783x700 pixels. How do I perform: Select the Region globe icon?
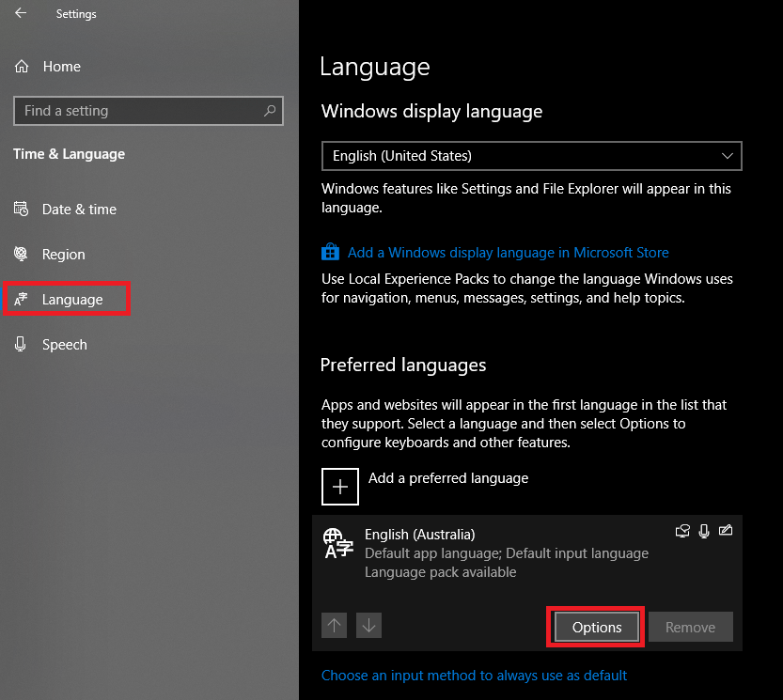[x=21, y=254]
